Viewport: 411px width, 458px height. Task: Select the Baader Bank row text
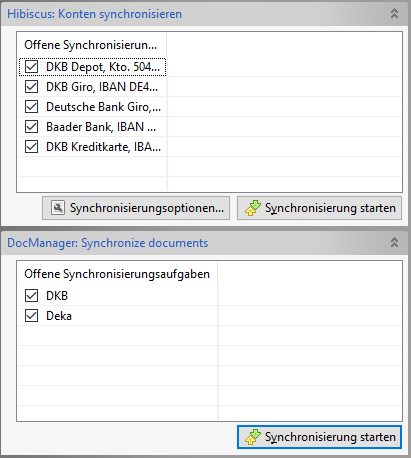pos(101,127)
